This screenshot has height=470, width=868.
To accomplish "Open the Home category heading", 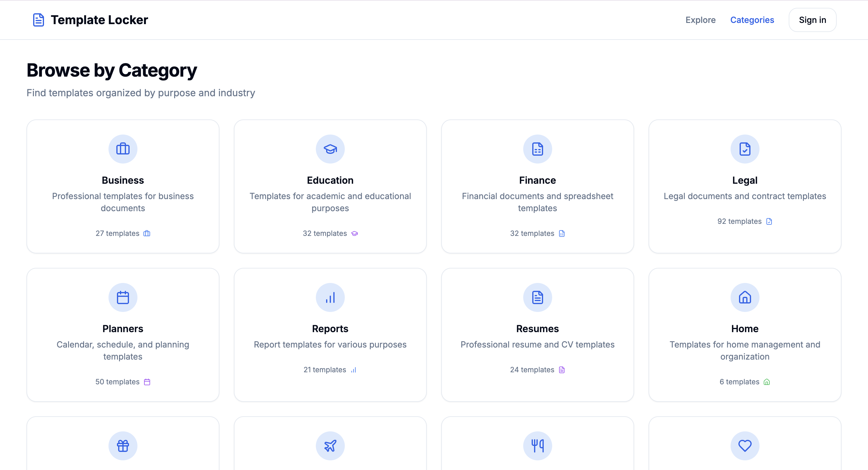I will [745, 329].
